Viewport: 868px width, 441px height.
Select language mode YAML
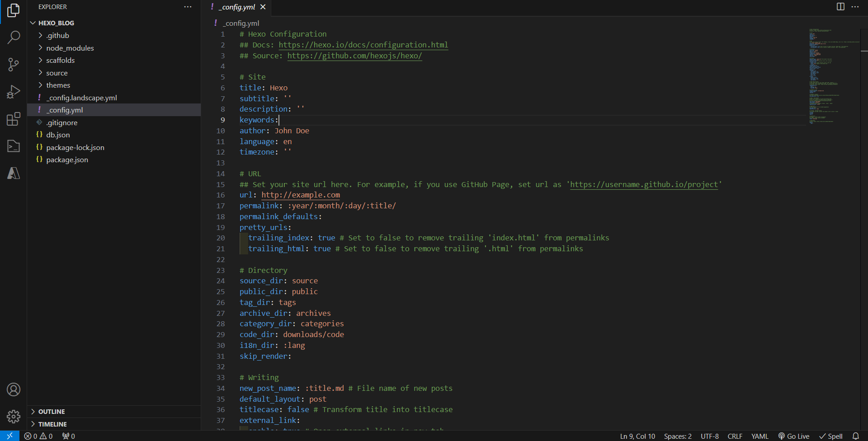pyautogui.click(x=759, y=436)
